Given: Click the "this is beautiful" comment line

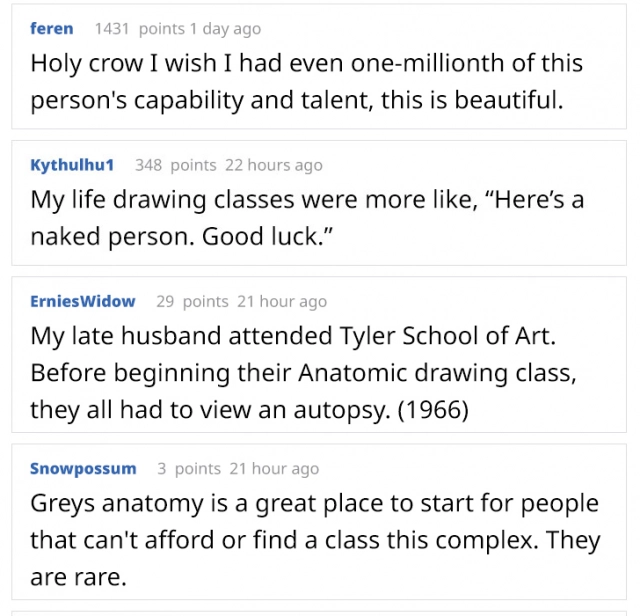Looking at the screenshot, I should [297, 101].
